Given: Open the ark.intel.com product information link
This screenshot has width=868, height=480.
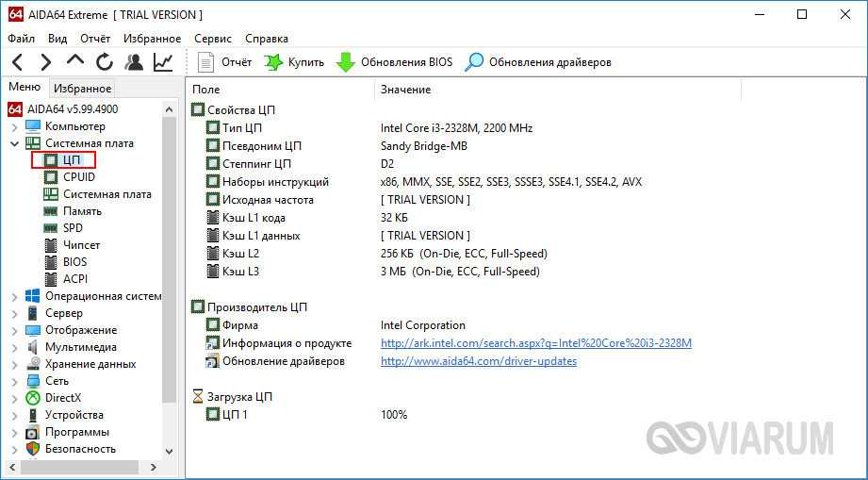Looking at the screenshot, I should click(535, 343).
